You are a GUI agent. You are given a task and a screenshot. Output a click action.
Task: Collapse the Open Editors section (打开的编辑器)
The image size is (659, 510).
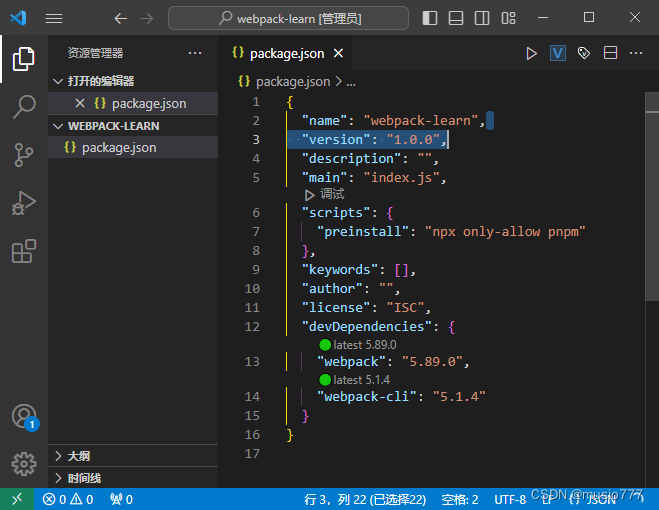133,81
